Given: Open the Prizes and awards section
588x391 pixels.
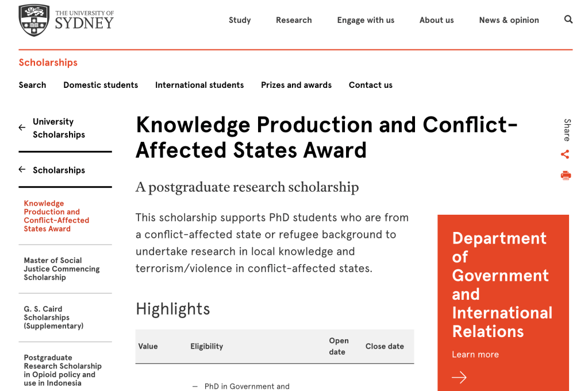Looking at the screenshot, I should click(x=296, y=85).
